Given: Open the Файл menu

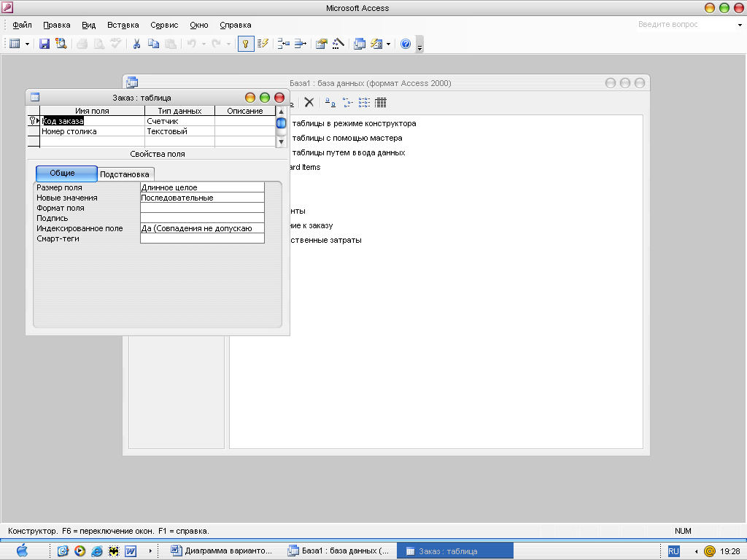Looking at the screenshot, I should [x=22, y=26].
